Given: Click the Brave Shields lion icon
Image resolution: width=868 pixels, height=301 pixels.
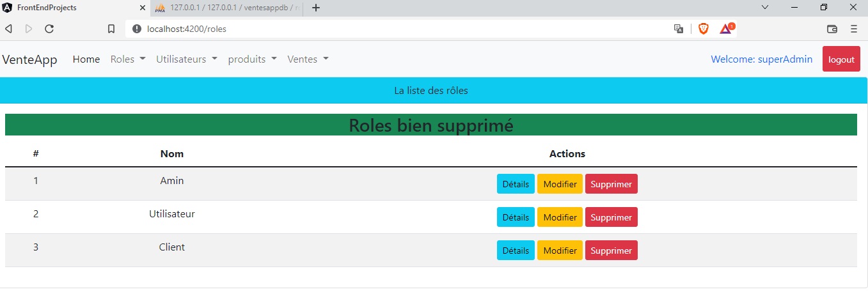Looking at the screenshot, I should pos(703,29).
